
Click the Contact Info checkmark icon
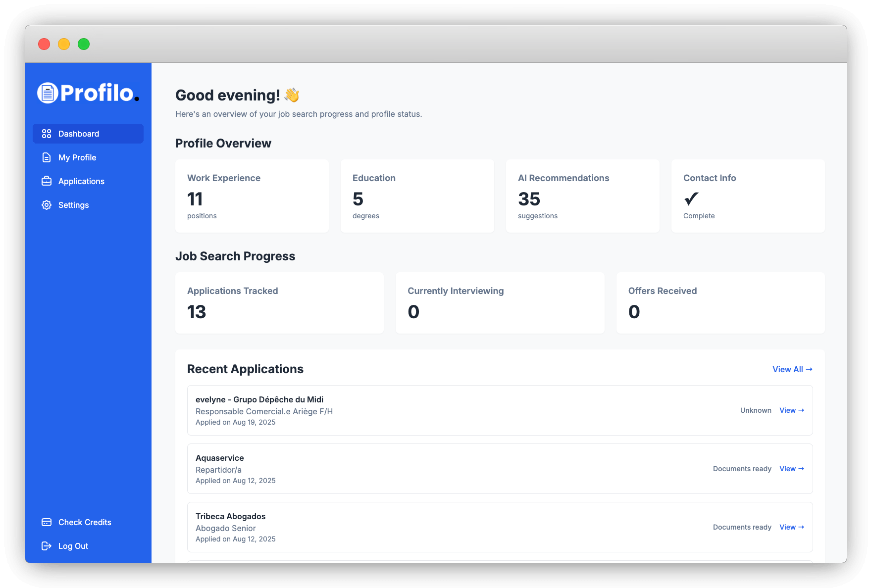point(691,199)
